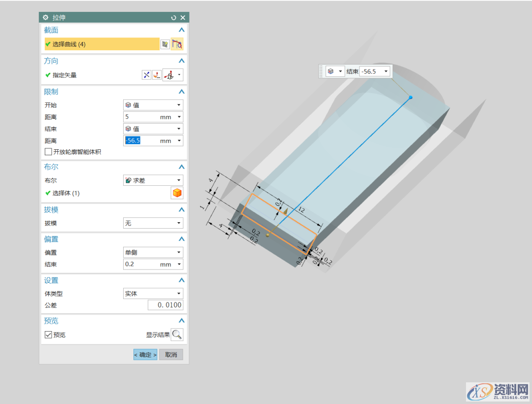Enable the 开放轮廓智能体积 checkbox

point(48,152)
